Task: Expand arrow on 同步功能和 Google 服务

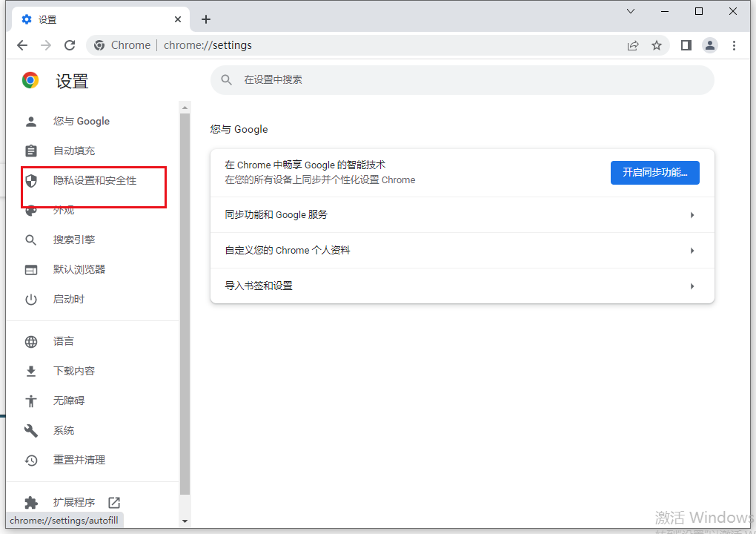Action: [x=692, y=214]
